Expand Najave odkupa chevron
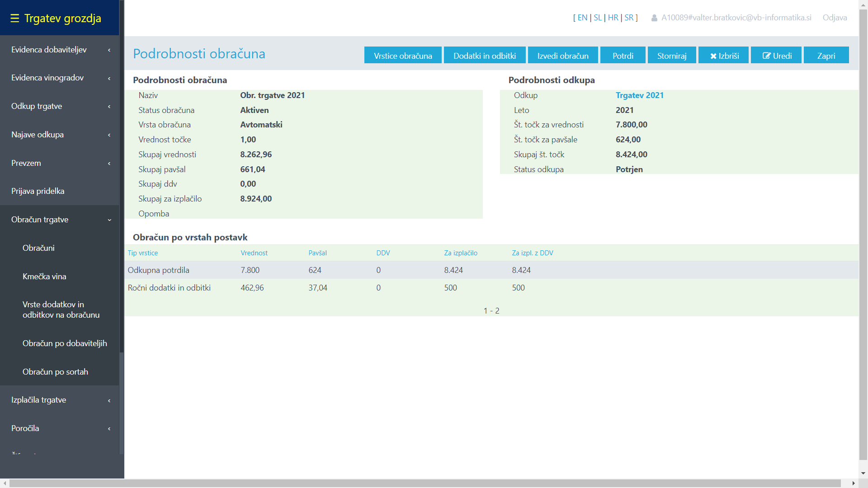 (x=109, y=135)
